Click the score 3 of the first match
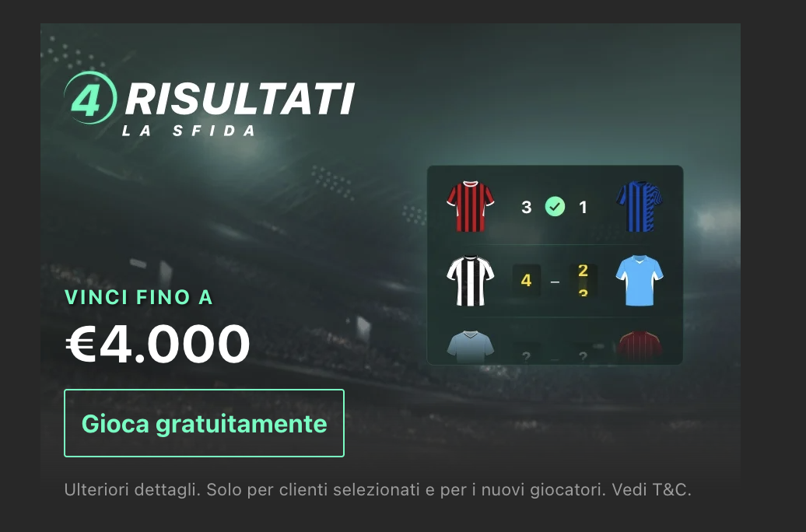Screen dimensions: 806x532 [x=527, y=207]
